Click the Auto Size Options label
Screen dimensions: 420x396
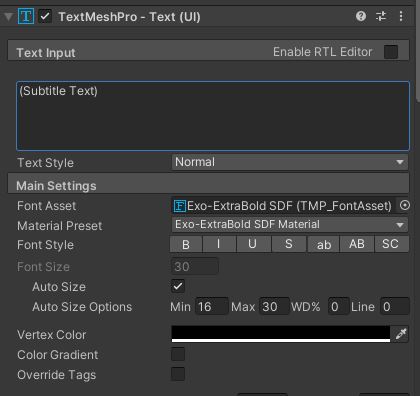[x=82, y=307]
